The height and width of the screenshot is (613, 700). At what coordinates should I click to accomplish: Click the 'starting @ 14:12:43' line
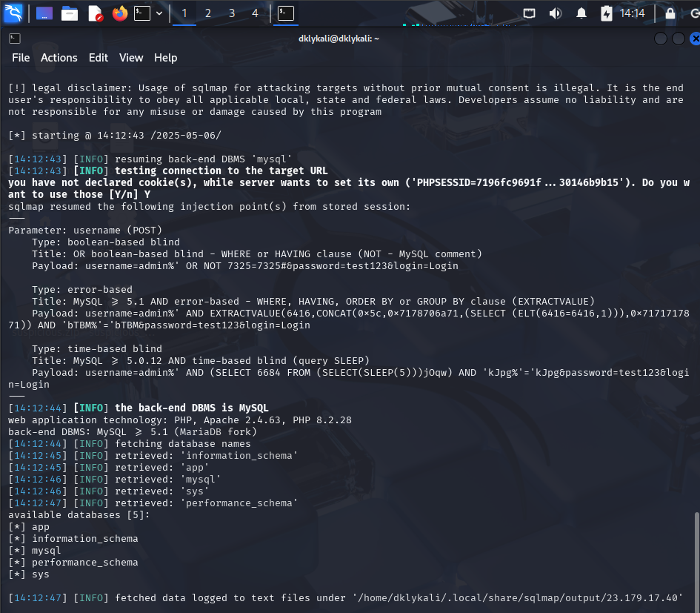115,136
